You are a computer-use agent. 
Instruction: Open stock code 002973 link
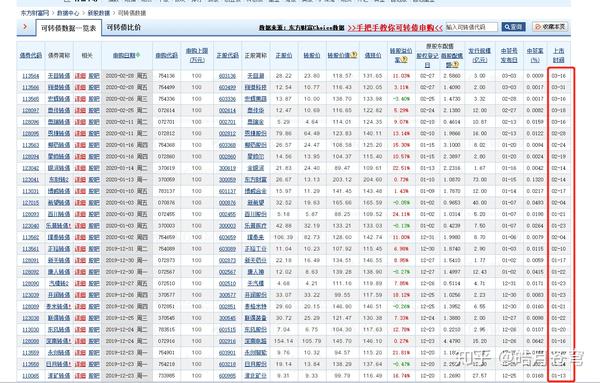pos(227,261)
